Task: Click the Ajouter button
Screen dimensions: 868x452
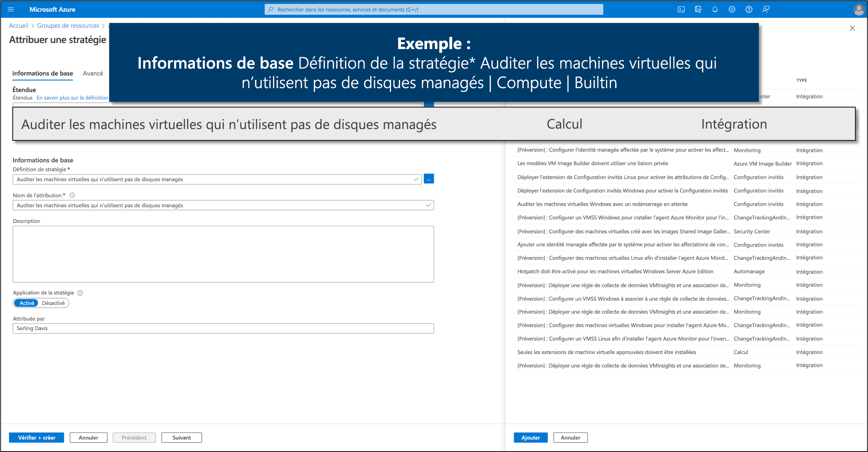Action: click(x=531, y=438)
